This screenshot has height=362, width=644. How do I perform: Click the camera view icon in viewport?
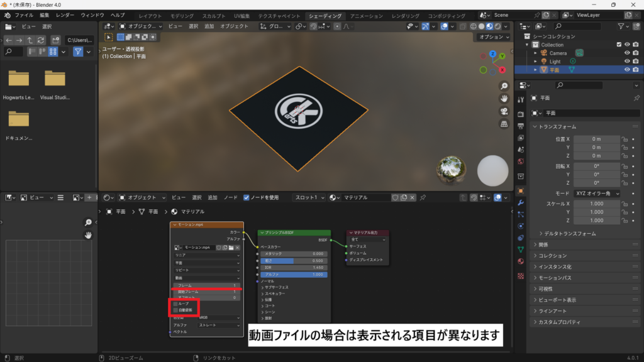(x=504, y=111)
